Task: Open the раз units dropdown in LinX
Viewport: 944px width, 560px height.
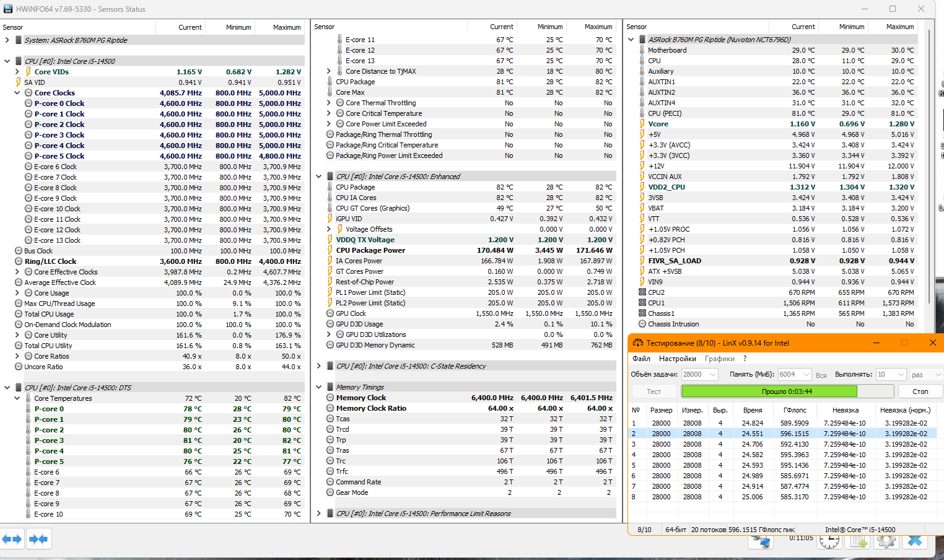Action: coord(927,374)
